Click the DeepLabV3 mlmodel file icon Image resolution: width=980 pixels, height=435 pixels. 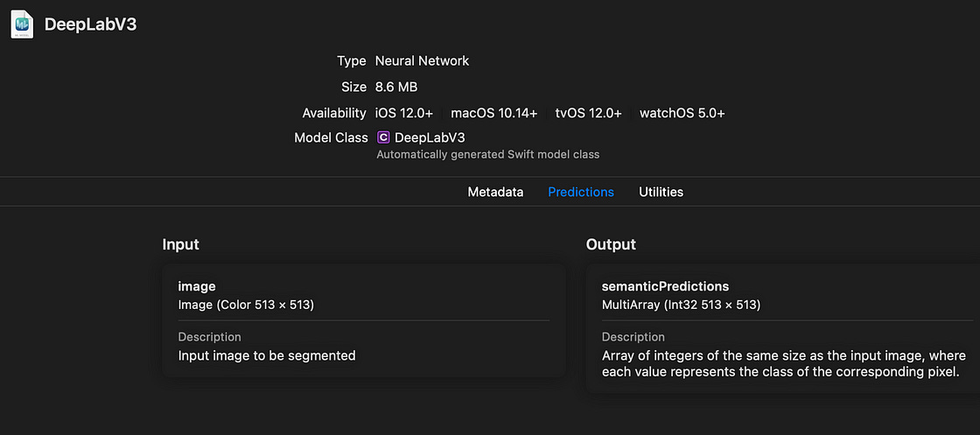point(23,25)
